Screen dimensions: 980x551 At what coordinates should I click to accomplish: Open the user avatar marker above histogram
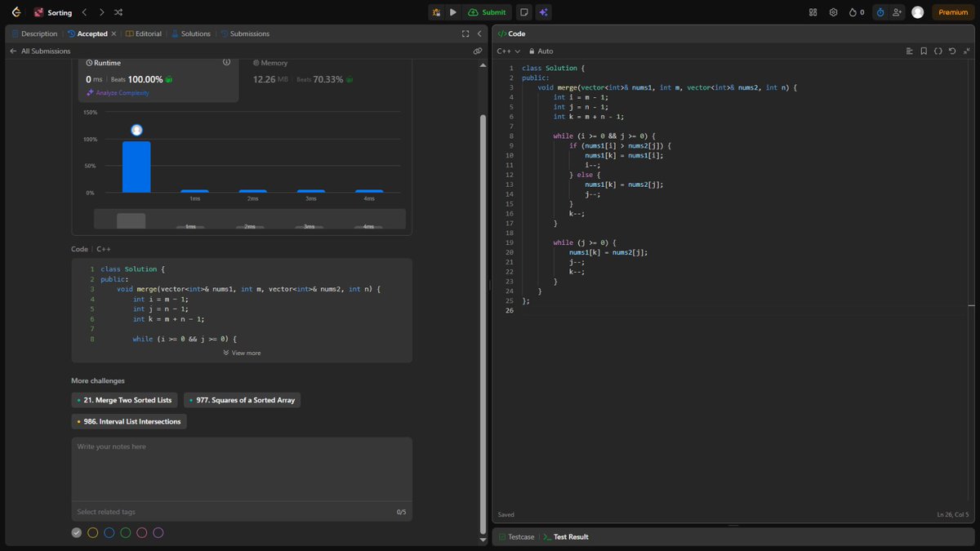(136, 130)
